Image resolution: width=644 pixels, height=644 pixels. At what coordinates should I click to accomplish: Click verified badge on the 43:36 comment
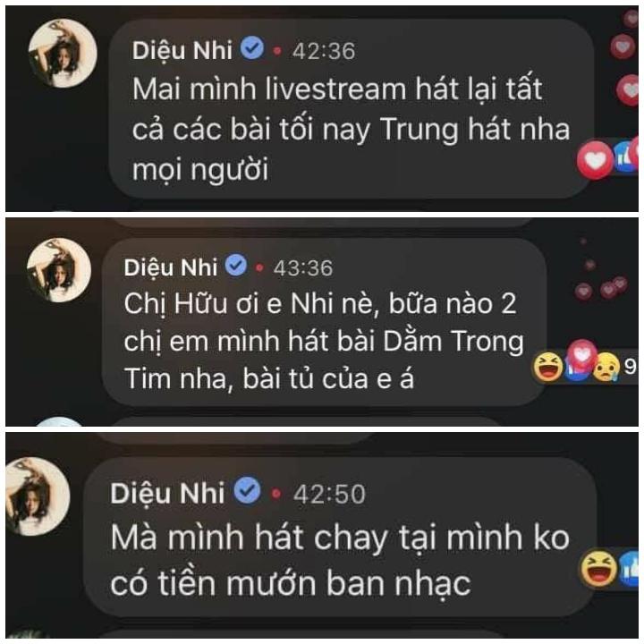pyautogui.click(x=236, y=265)
